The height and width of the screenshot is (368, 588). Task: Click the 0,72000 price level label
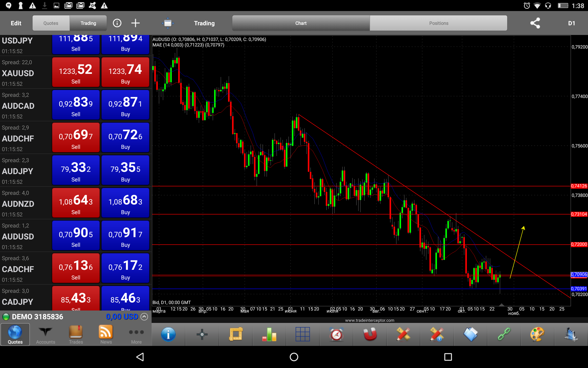click(579, 244)
